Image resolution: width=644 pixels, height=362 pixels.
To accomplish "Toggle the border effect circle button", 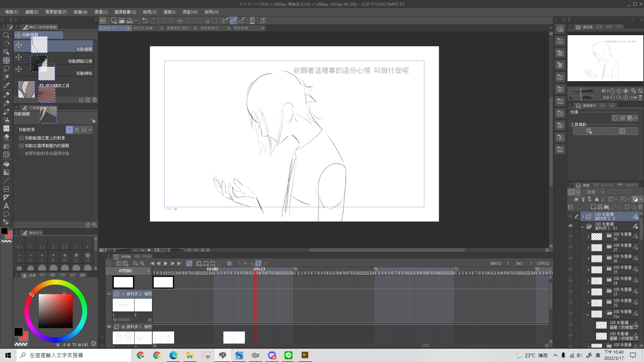I will click(x=615, y=118).
